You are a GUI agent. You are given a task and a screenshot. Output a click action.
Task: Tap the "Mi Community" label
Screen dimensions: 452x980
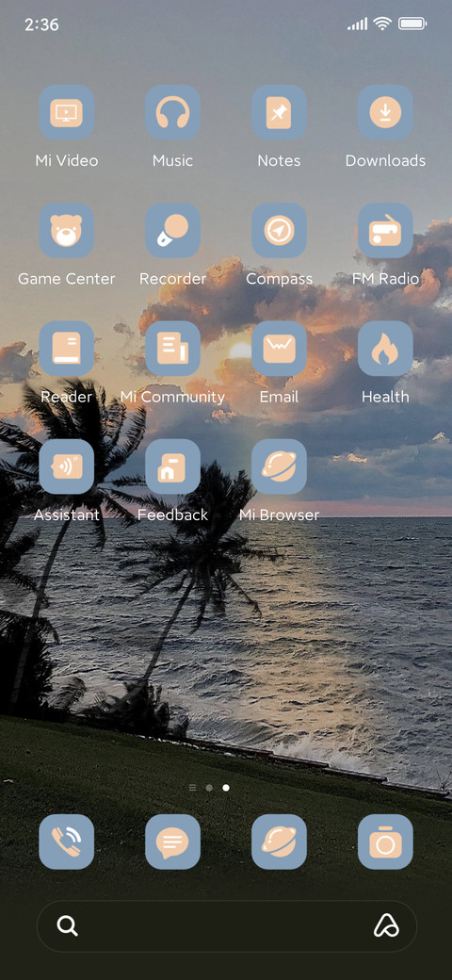pos(173,397)
